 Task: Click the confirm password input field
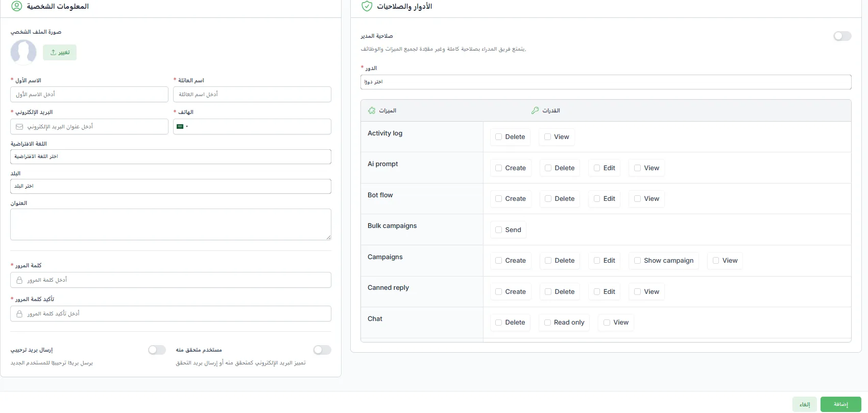coord(171,314)
